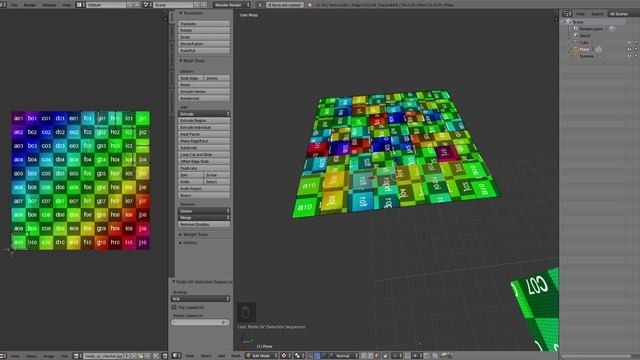Click the Subdivide button
Screen dimensions: 640x360
coord(204,148)
